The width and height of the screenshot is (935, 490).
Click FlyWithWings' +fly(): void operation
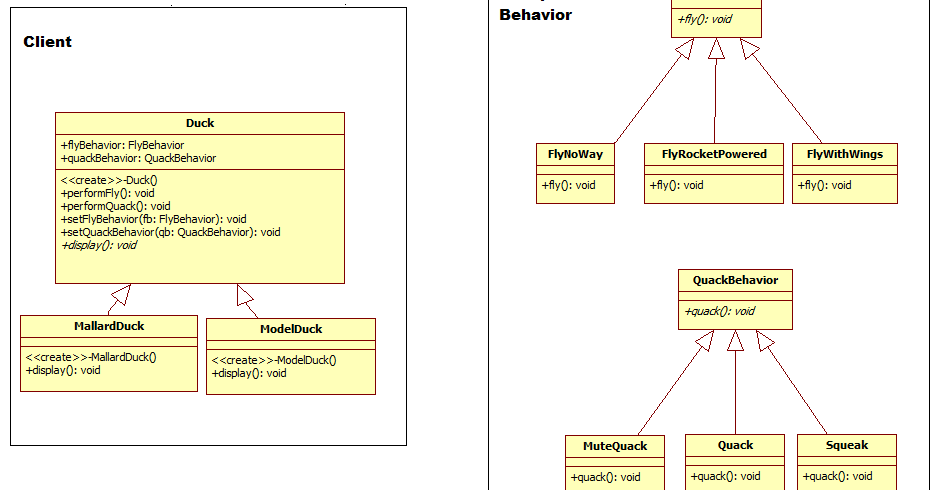pos(824,185)
